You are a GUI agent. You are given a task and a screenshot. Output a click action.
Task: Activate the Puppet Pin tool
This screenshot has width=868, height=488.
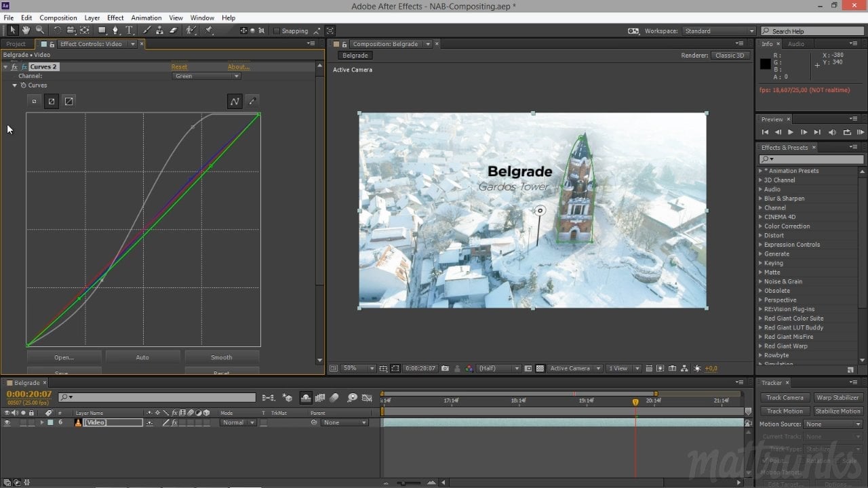[209, 30]
